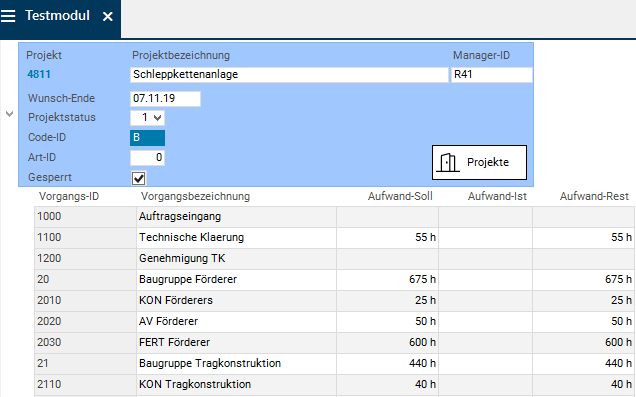Click Aufwand-Rest 600 h of FERT Förderer

[x=584, y=343]
